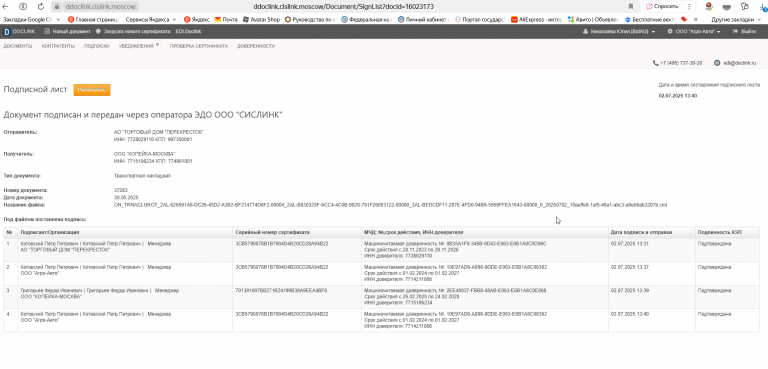768x369 pixels.
Task: Click the phone number +7 (495) 737-30-20
Action: click(681, 63)
